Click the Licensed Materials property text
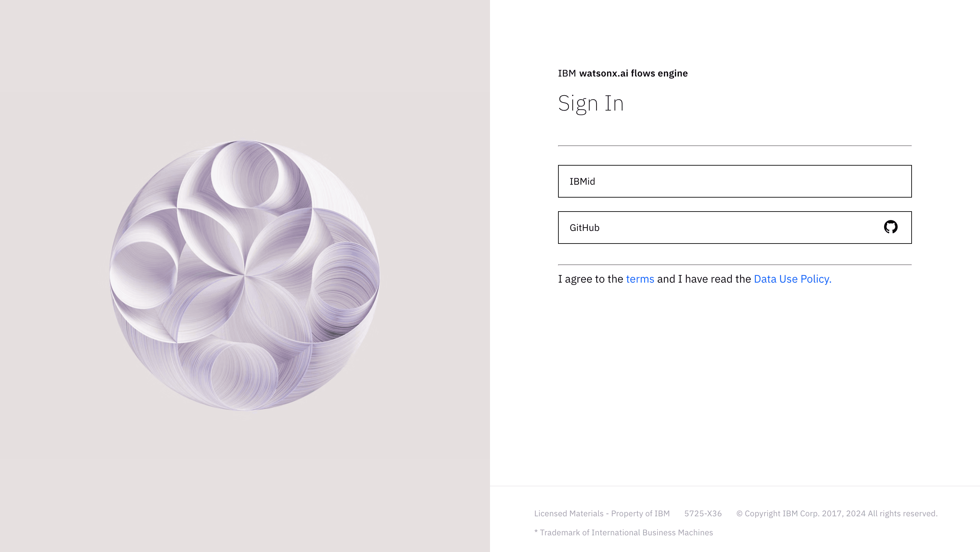 (x=602, y=513)
